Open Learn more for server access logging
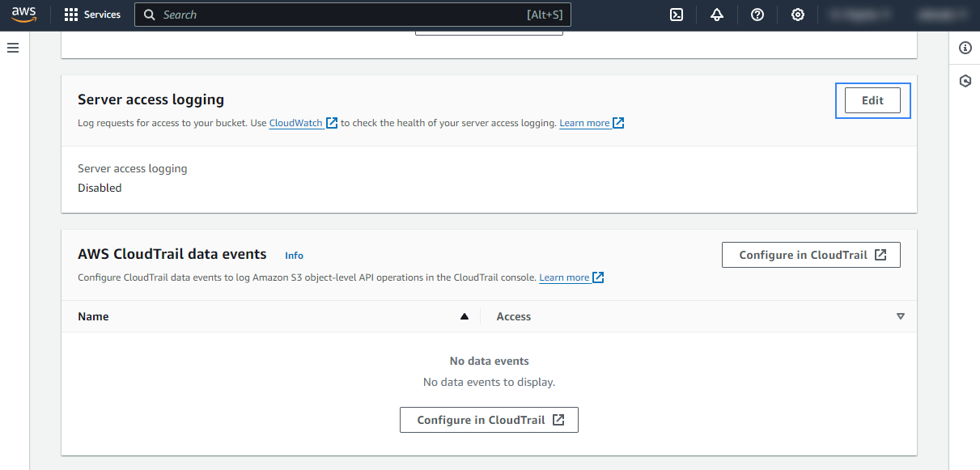This screenshot has width=980, height=470. click(584, 123)
